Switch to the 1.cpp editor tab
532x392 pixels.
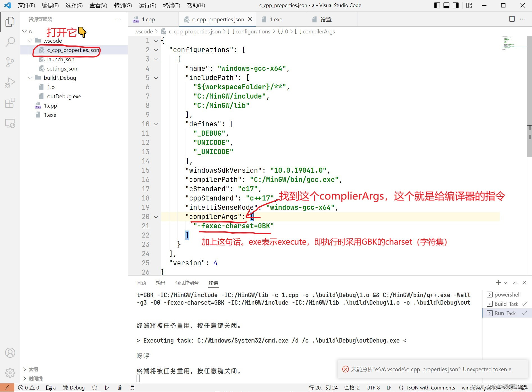pos(153,19)
